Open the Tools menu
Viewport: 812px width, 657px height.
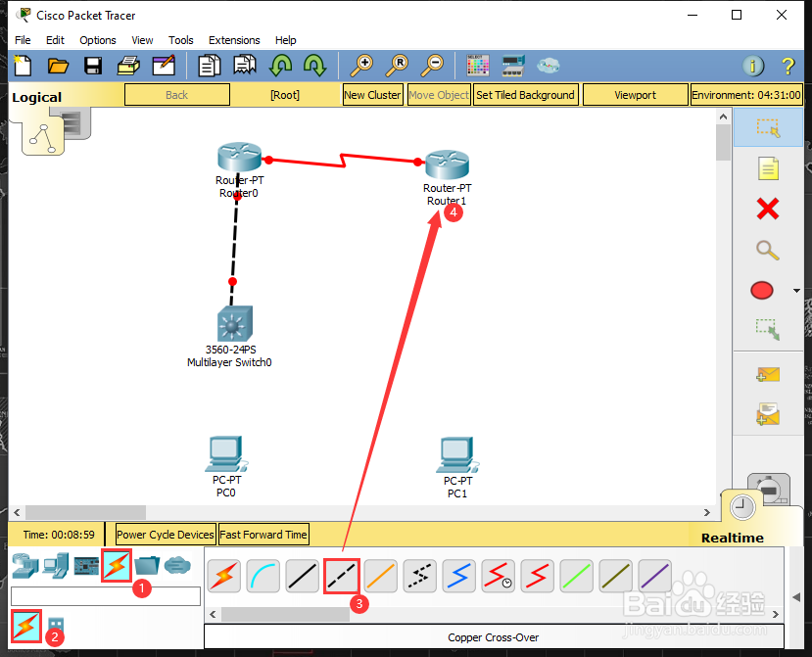tap(181, 40)
